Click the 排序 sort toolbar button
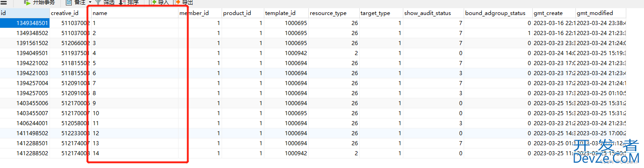Viewport: 644px width, 168px height. pyautogui.click(x=129, y=2)
